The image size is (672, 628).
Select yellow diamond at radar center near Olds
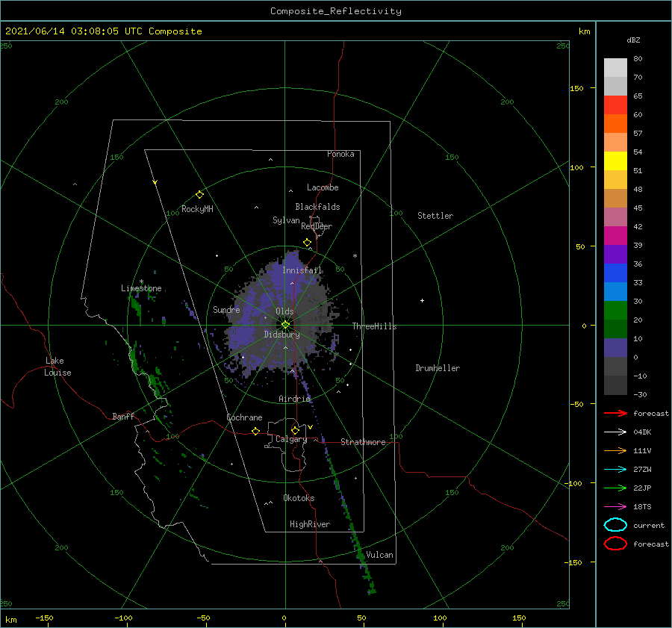[285, 325]
